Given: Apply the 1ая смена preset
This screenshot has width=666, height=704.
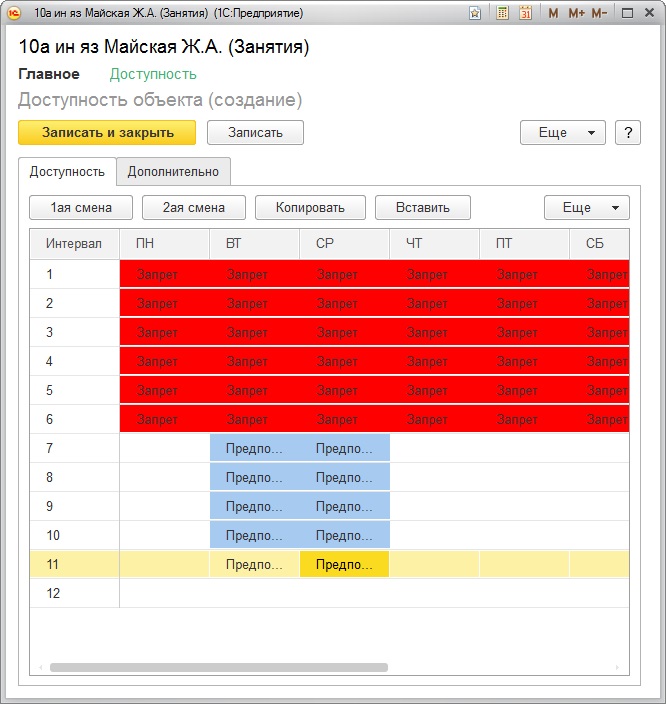Looking at the screenshot, I should [81, 207].
